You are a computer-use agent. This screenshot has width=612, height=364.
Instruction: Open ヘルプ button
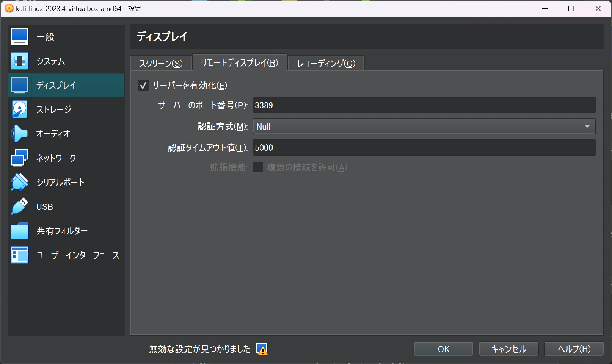(574, 349)
